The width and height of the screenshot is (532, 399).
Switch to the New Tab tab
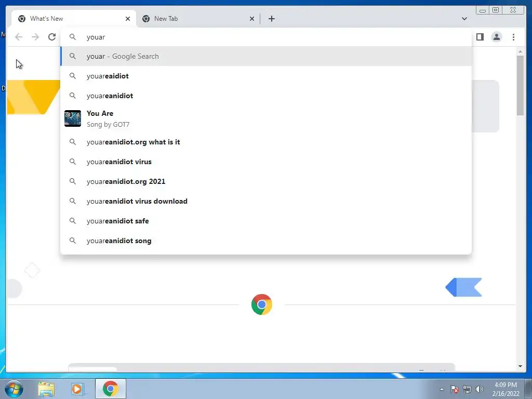pos(198,19)
